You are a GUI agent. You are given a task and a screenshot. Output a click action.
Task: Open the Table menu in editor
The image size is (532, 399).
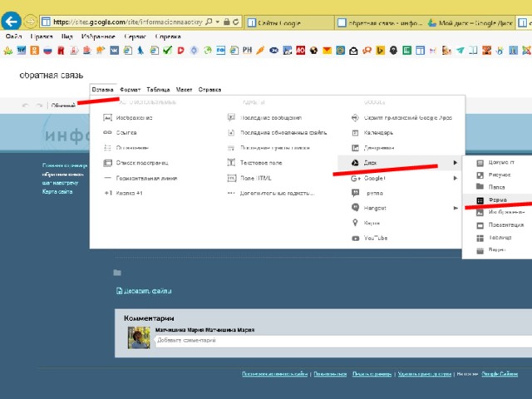pos(158,89)
